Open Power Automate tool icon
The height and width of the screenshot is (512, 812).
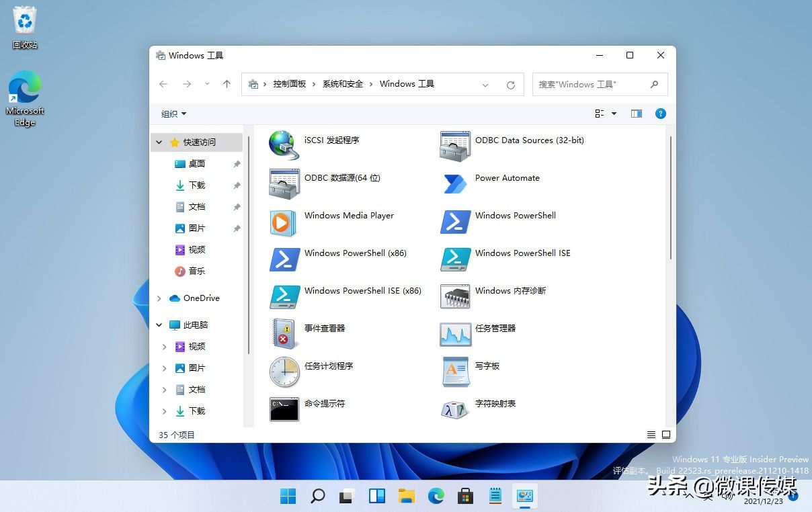coord(455,183)
